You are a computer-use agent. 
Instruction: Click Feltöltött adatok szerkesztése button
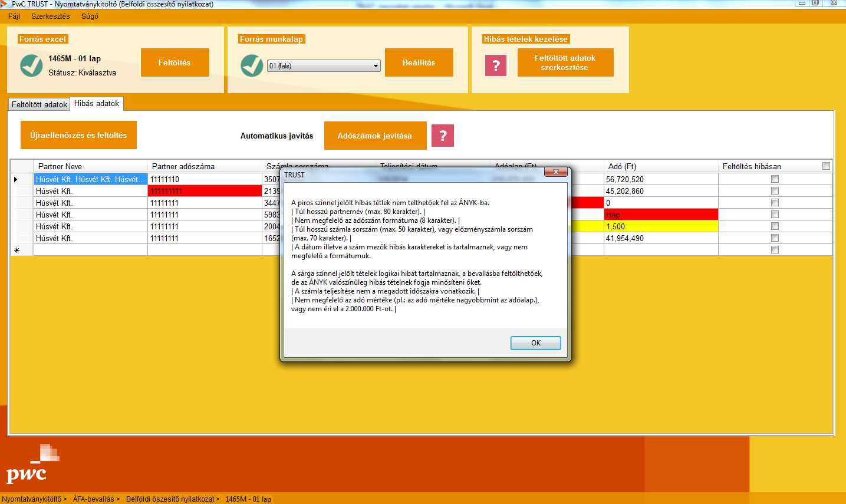[565, 62]
